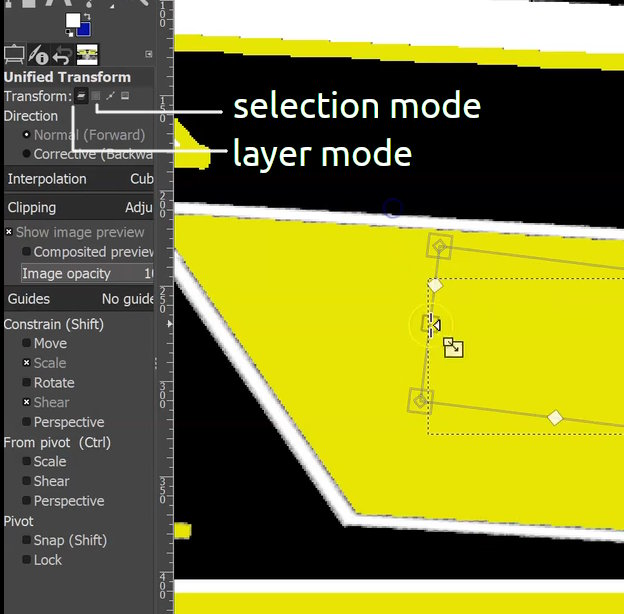Viewport: 624px width, 614px height.
Task: Enable Constrain Rotate checkbox
Action: [x=27, y=382]
